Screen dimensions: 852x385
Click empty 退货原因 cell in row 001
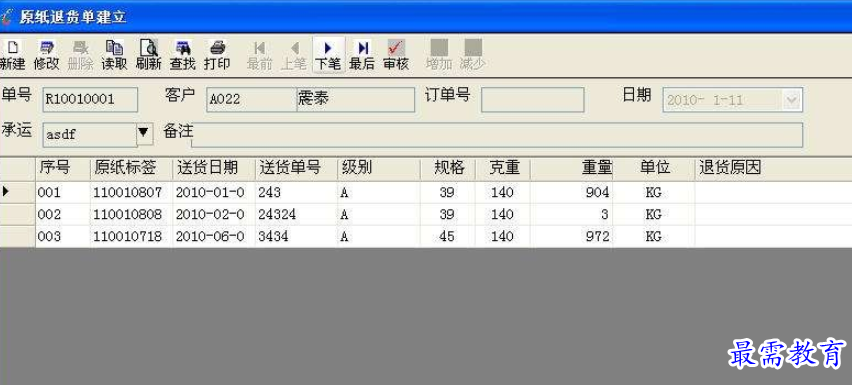(774, 192)
